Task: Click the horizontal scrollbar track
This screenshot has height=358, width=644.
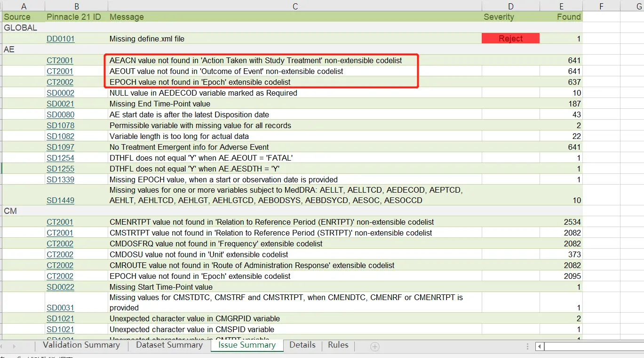Action: [x=593, y=347]
